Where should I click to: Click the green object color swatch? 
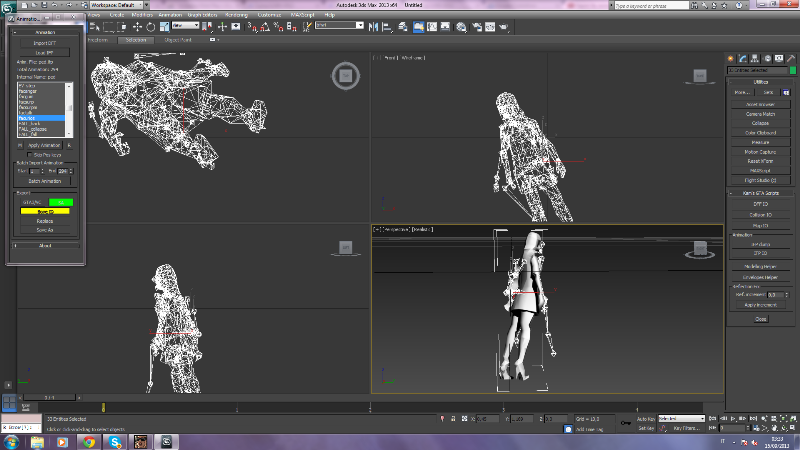(x=792, y=70)
